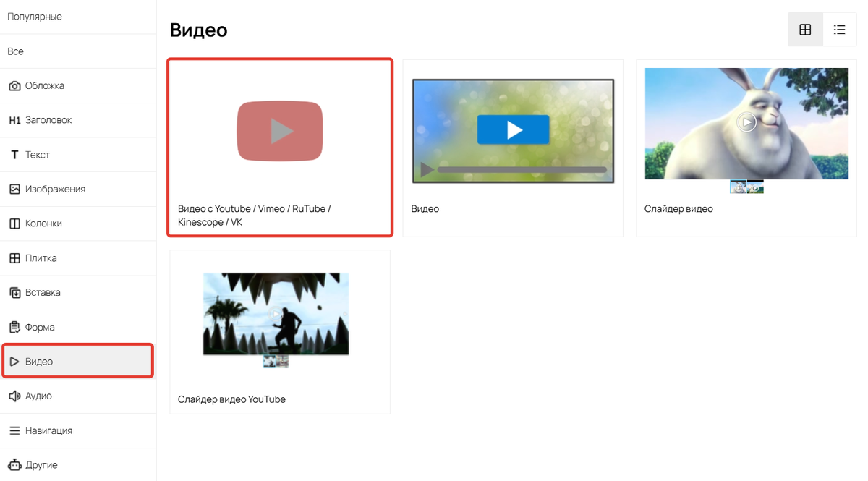
Task: Select the Вставка category label
Action: [43, 292]
